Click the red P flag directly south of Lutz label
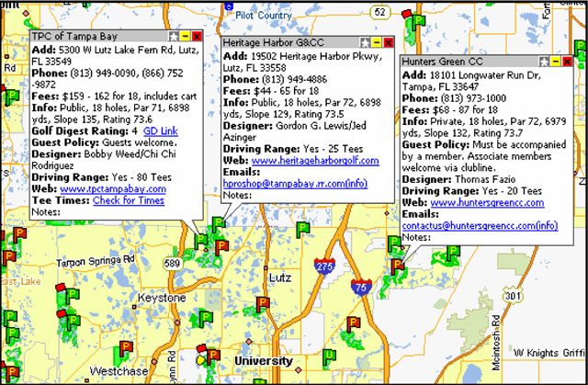The width and height of the screenshot is (588, 385). coord(263,304)
